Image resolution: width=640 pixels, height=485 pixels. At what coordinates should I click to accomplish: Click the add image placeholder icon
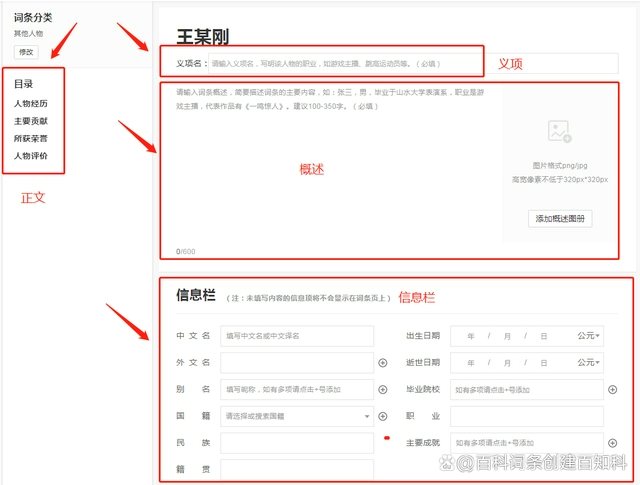(x=559, y=131)
